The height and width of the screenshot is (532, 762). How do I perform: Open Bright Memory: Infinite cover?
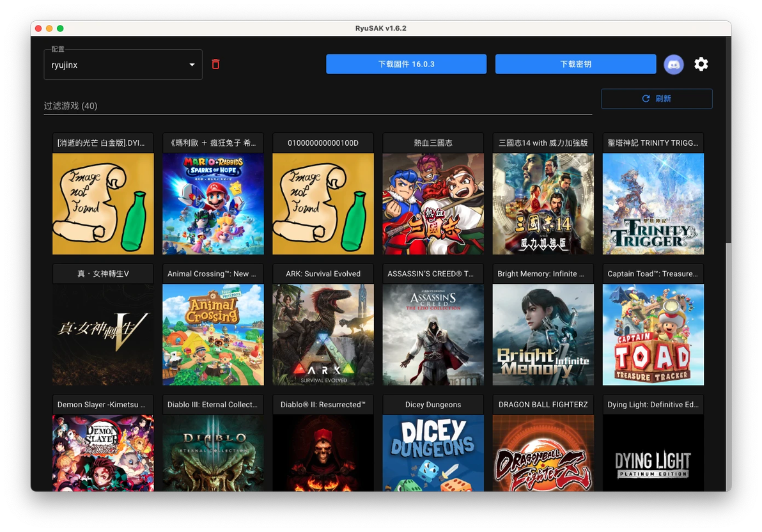pyautogui.click(x=543, y=334)
